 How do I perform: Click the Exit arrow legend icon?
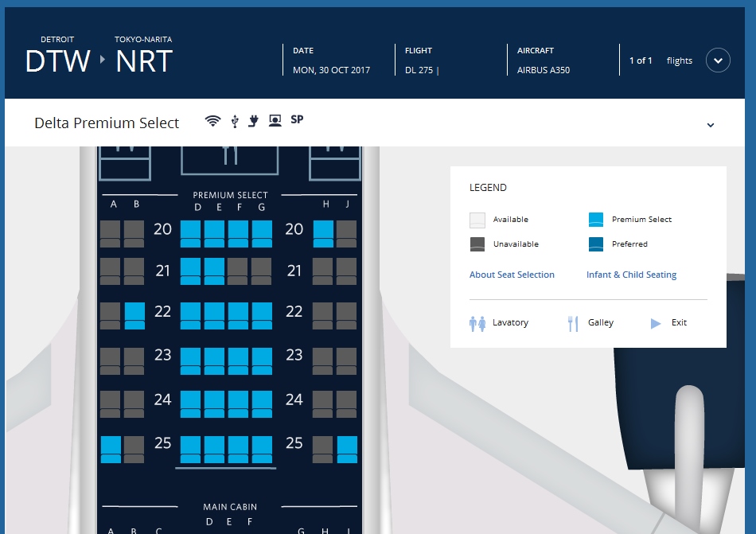click(656, 323)
